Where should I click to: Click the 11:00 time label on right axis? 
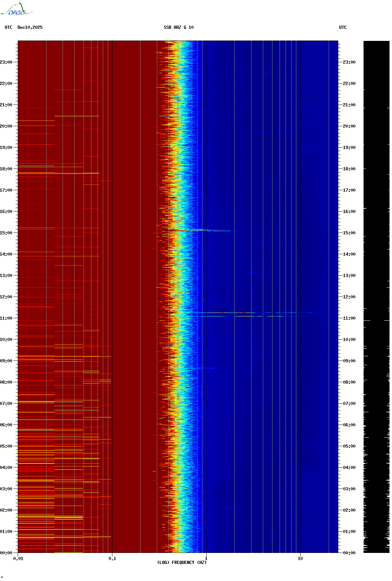[x=349, y=318]
